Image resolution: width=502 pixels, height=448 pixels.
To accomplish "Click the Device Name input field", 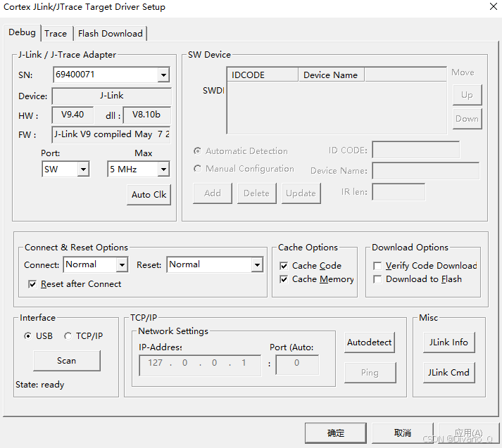I will point(426,171).
